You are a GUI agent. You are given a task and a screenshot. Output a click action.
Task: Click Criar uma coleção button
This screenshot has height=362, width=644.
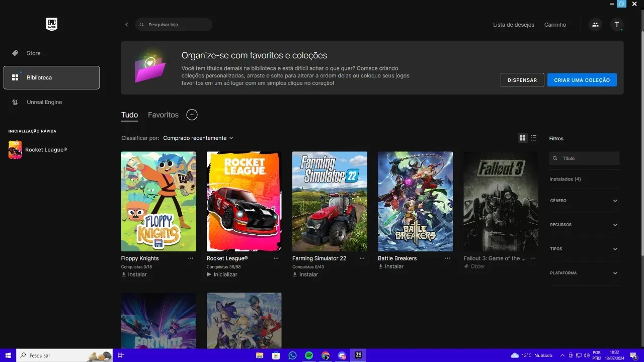[x=582, y=80]
